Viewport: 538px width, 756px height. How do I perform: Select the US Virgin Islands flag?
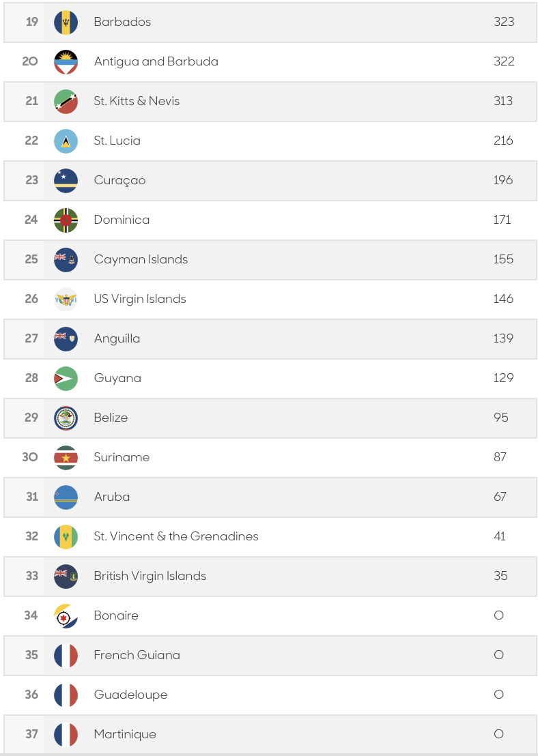pyautogui.click(x=66, y=299)
